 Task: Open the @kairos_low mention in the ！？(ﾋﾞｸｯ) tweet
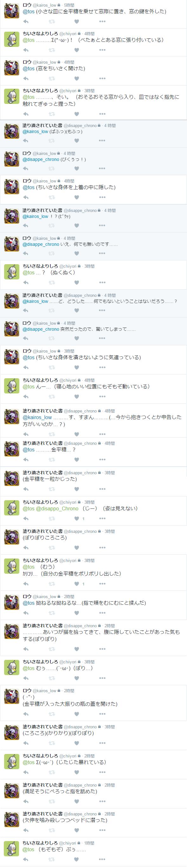(x=35, y=216)
